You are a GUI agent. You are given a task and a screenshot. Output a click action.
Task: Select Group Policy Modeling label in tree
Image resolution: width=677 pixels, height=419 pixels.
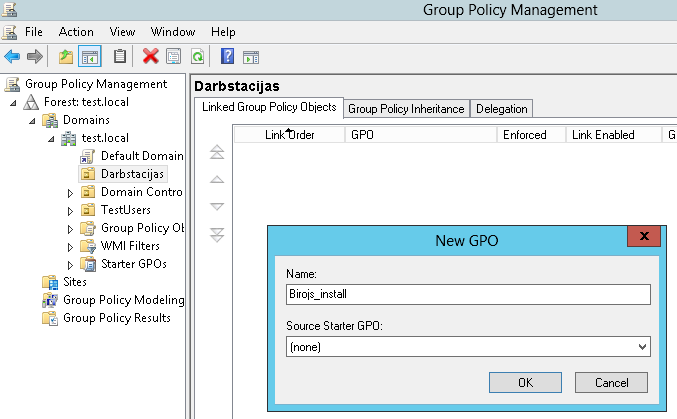(123, 300)
